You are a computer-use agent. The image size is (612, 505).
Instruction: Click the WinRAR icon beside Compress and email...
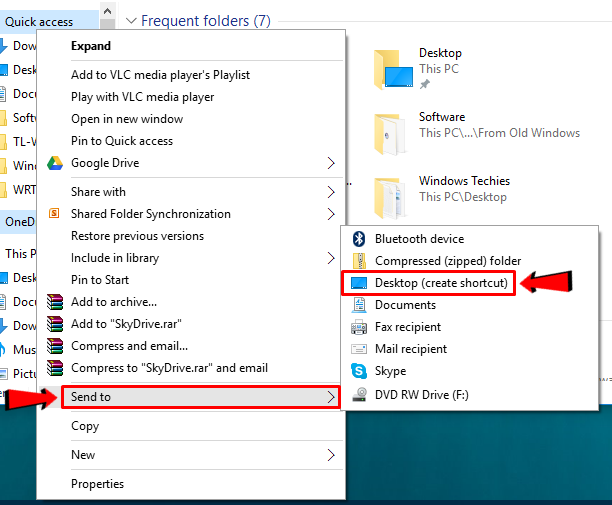click(55, 346)
